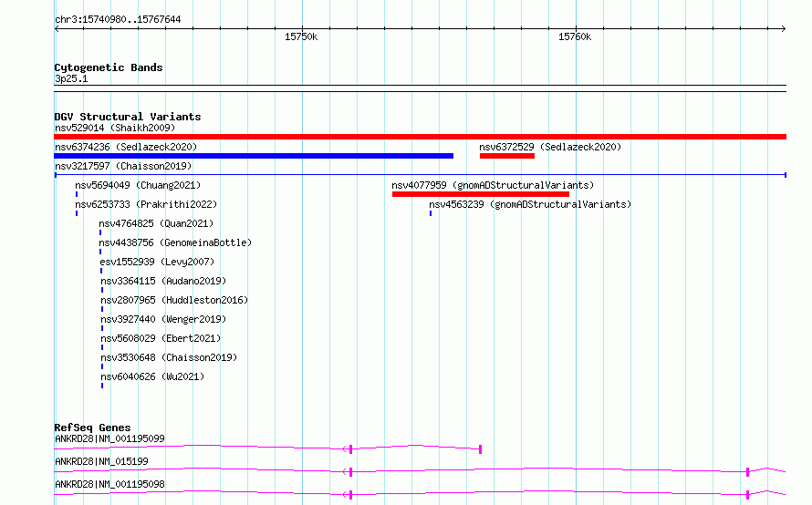Click variant label nsv3217597 (Chaisson2019)
The image size is (812, 505).
[123, 166]
